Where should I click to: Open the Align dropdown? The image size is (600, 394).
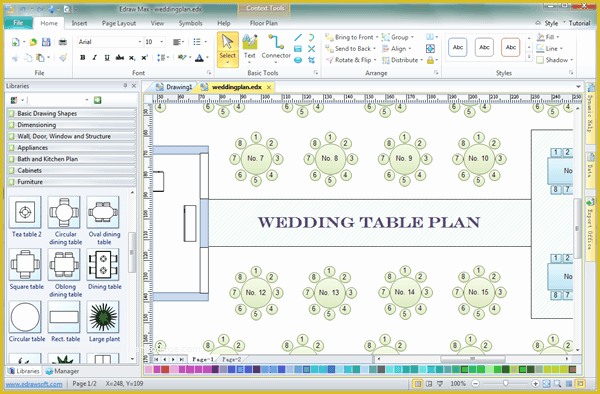click(x=409, y=49)
